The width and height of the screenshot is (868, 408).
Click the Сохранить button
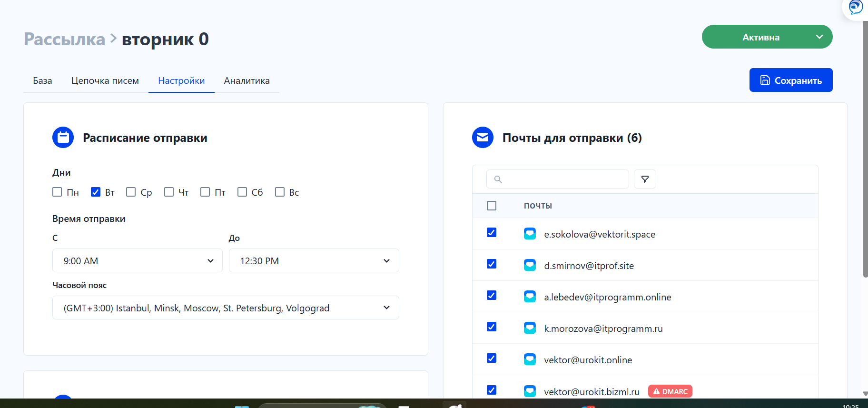tap(791, 80)
